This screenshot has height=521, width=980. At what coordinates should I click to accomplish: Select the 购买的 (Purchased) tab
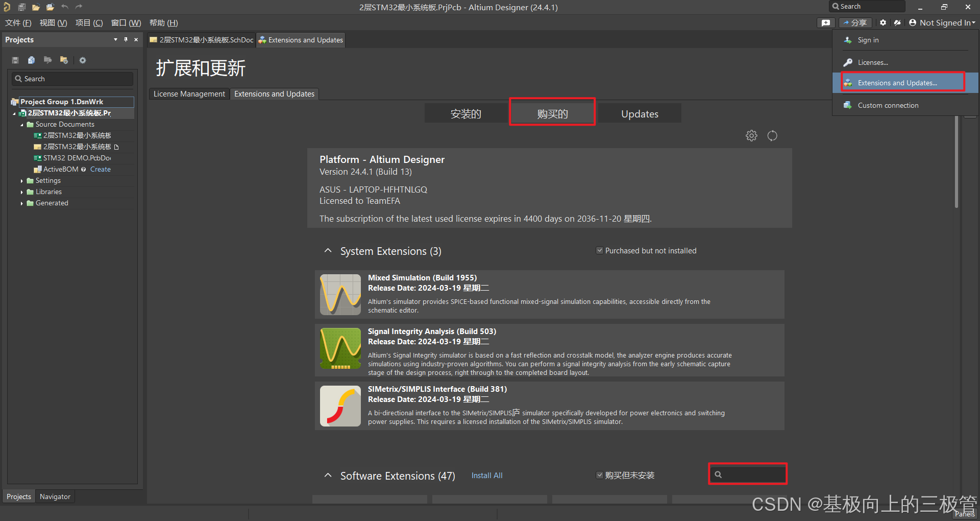552,114
